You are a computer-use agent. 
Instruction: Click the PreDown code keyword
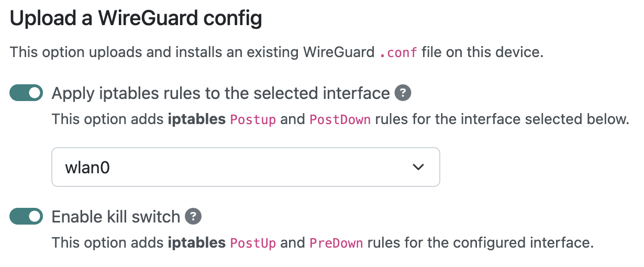pyautogui.click(x=337, y=243)
